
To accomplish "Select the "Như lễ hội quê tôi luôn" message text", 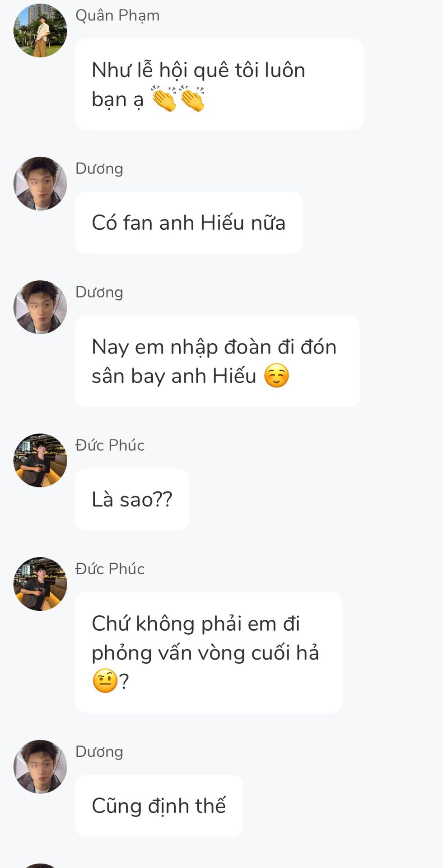I will pos(198,70).
